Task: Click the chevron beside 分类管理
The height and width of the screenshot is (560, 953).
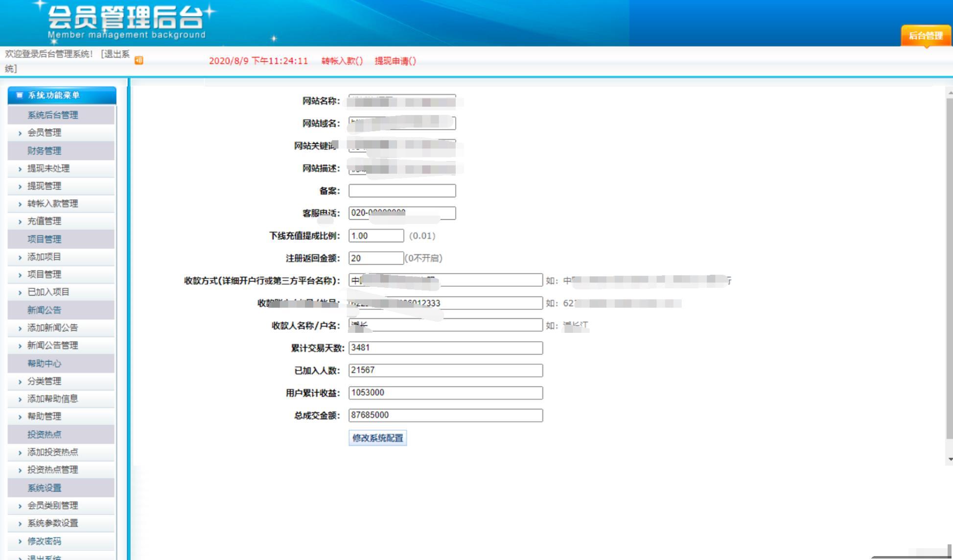Action: click(x=20, y=382)
